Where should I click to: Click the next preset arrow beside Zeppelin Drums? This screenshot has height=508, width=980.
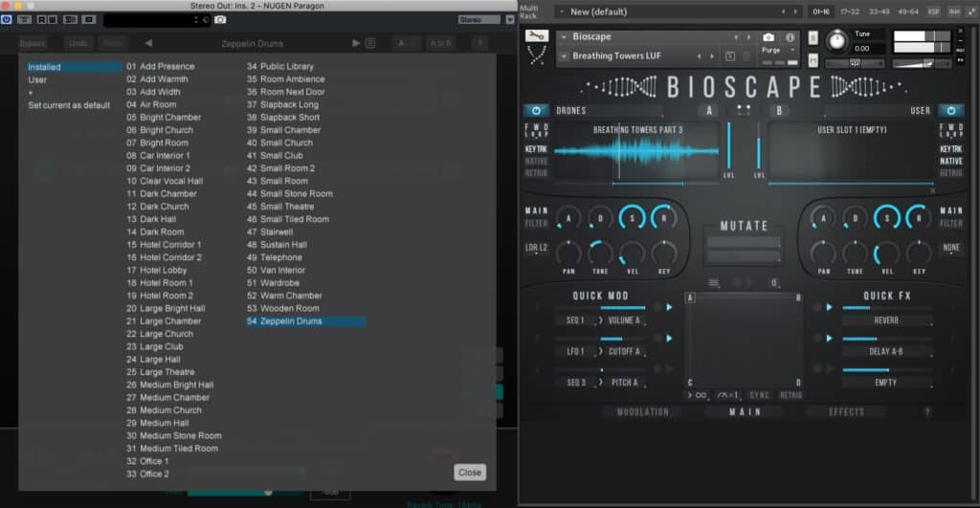coord(356,43)
